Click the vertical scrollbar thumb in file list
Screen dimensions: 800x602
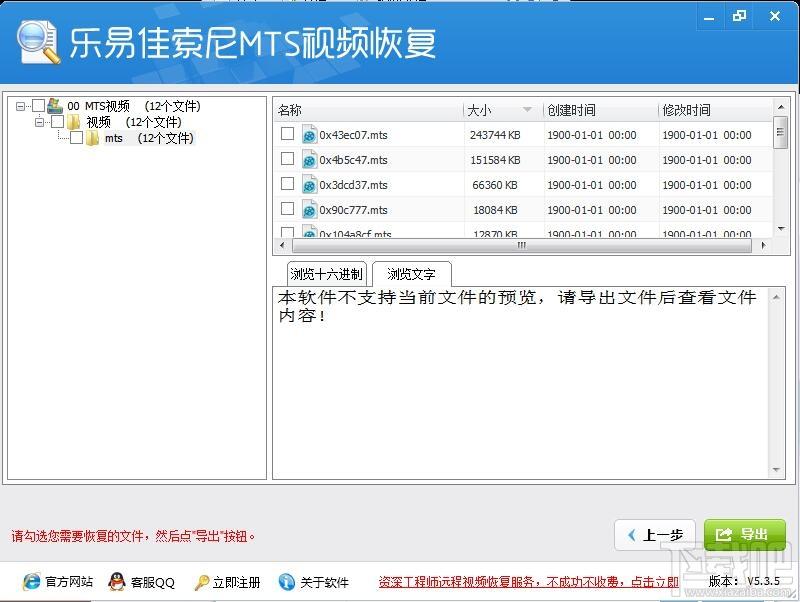[x=780, y=133]
